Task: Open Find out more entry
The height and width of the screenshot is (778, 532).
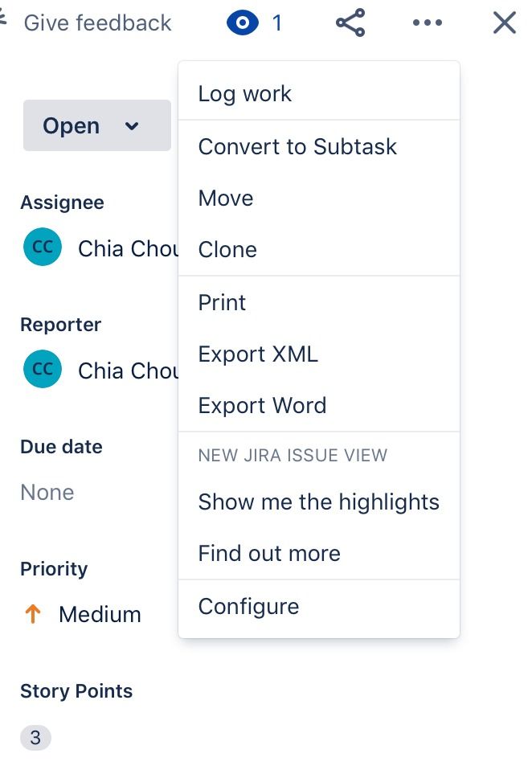Action: click(x=269, y=553)
